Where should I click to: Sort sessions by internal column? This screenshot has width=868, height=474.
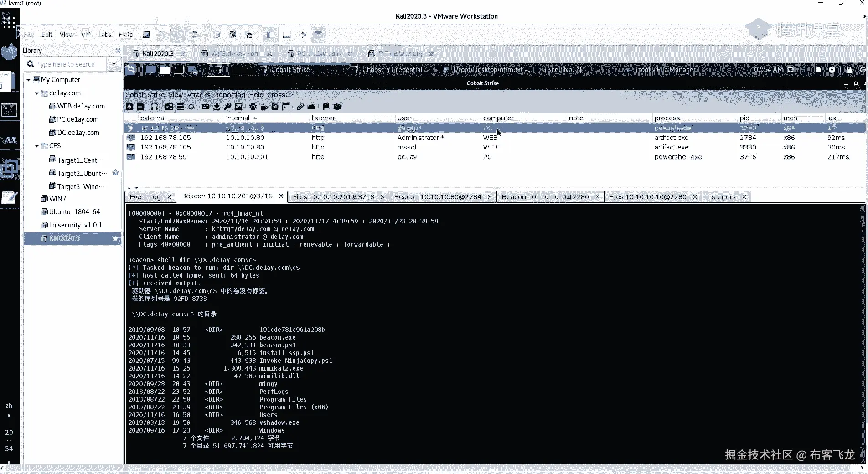tap(266, 118)
